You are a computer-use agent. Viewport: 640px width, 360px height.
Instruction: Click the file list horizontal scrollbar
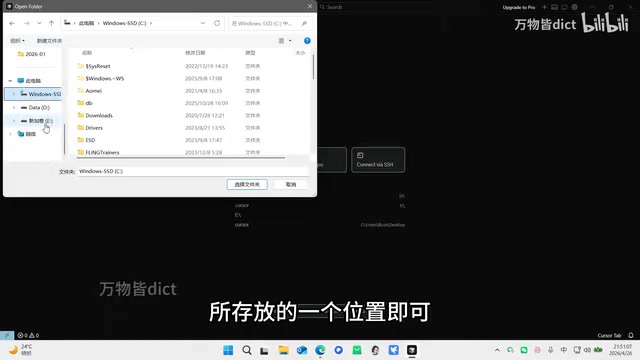tap(181, 157)
